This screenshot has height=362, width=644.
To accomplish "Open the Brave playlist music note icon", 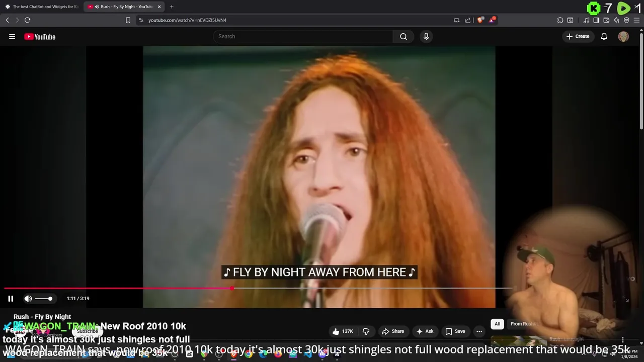I will pos(586,20).
